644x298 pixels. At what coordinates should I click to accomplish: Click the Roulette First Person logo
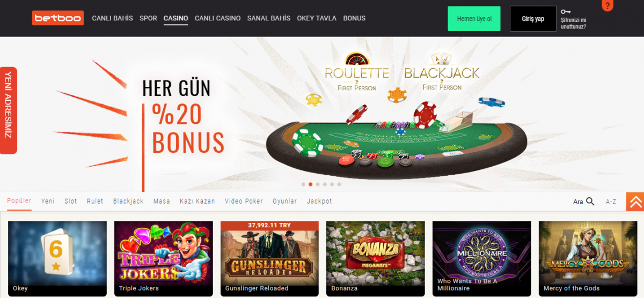pyautogui.click(x=357, y=72)
